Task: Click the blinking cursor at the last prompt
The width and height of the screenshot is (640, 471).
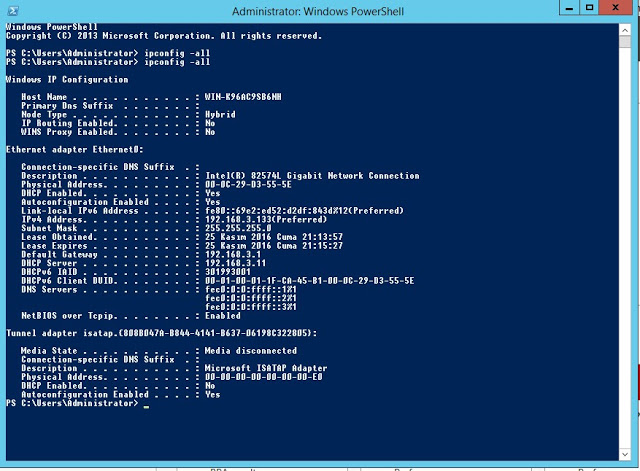Action: (x=146, y=408)
